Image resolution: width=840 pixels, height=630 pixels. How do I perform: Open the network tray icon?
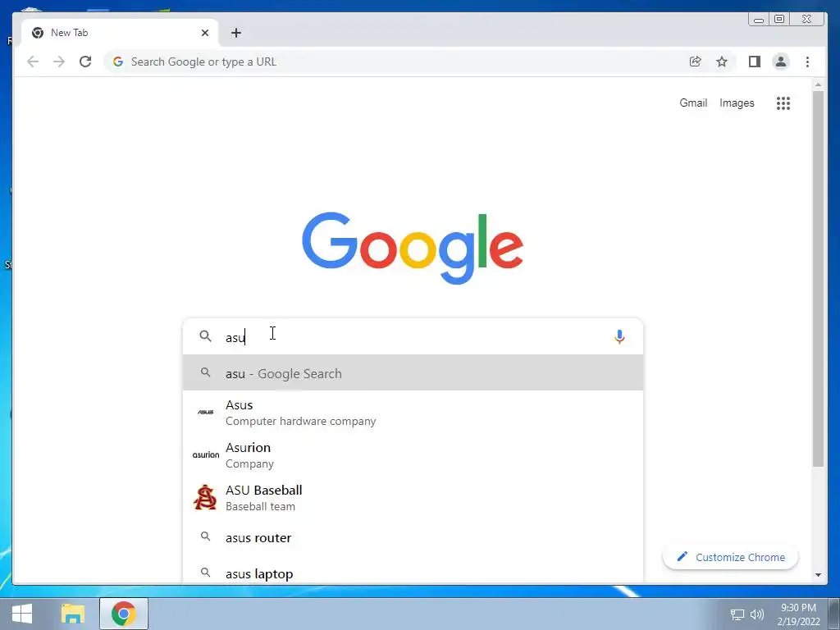pos(737,614)
